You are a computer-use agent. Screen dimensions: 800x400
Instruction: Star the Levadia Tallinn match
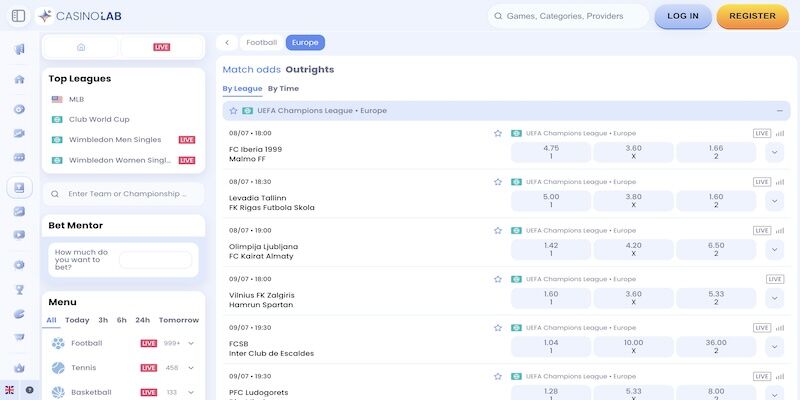(498, 182)
